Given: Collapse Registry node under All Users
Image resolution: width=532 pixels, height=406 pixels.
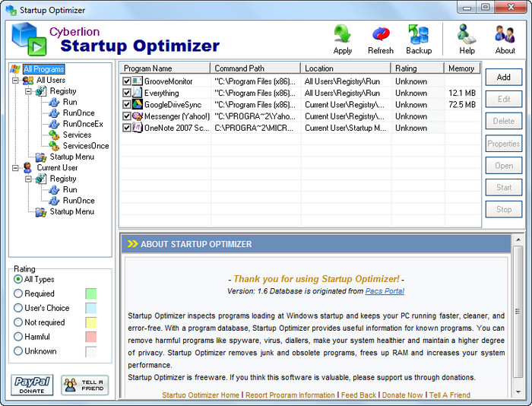Looking at the screenshot, I should click(x=29, y=91).
